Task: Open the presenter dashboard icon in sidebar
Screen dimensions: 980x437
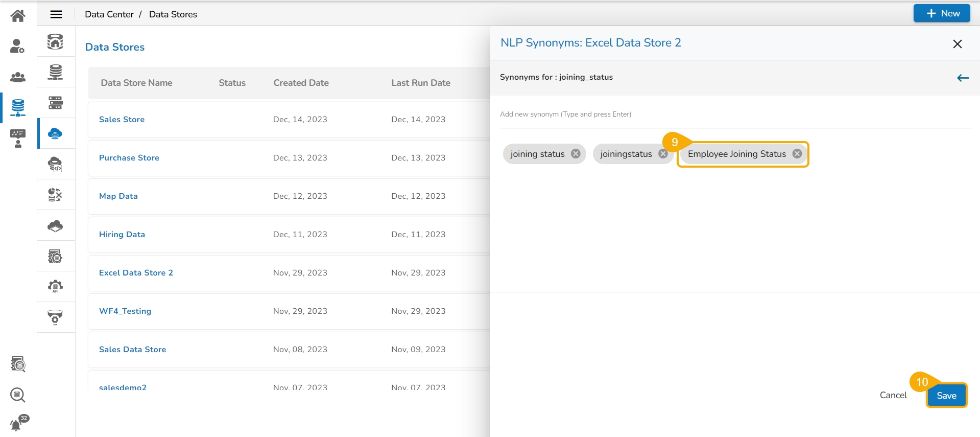Action: [18, 138]
